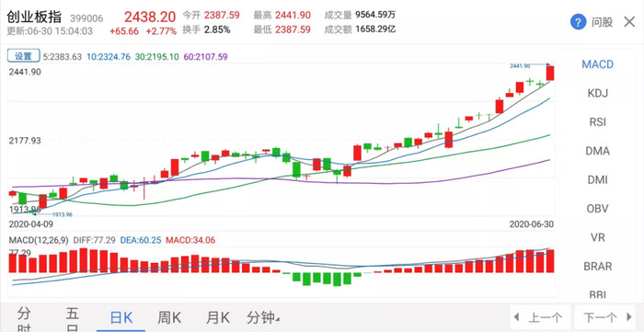
Task: Click the start date label 2020-04-09
Action: [x=31, y=224]
